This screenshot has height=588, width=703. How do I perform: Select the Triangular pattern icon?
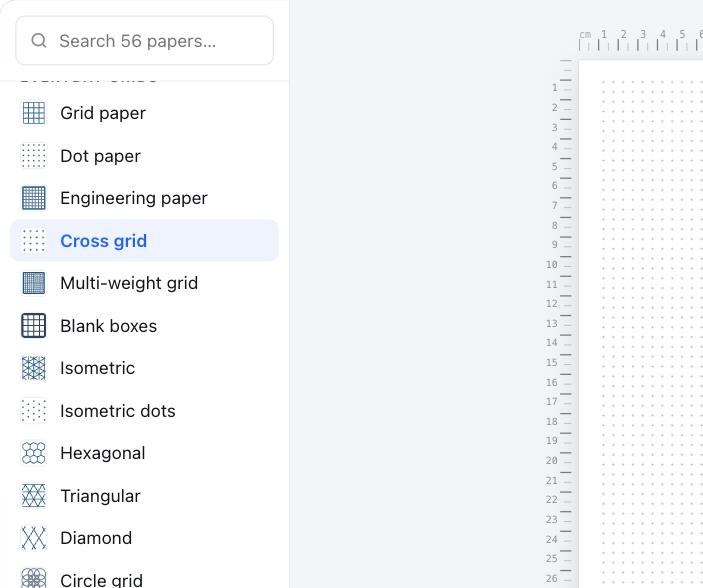click(34, 496)
